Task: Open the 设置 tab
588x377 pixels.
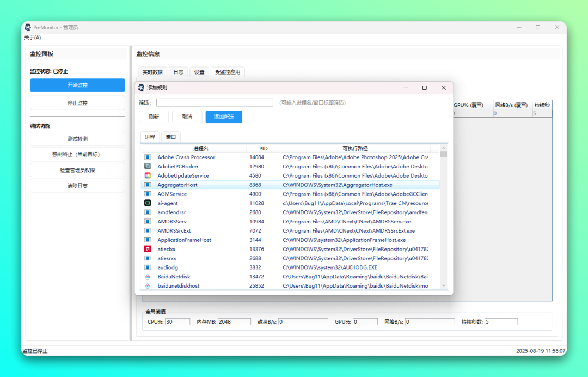Action: tap(199, 72)
